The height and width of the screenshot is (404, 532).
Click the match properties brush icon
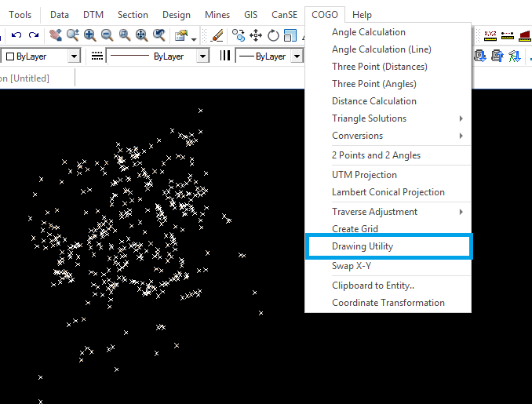pyautogui.click(x=217, y=35)
